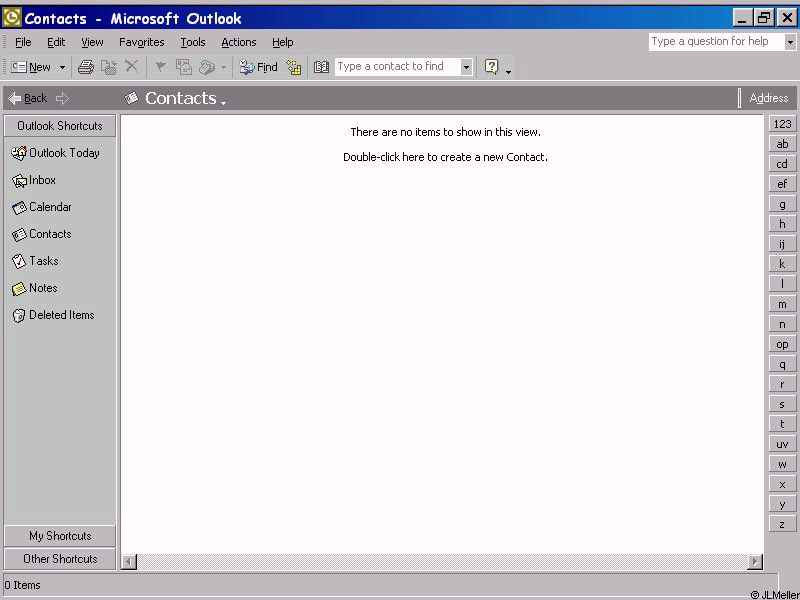Select the 'z' index button
Viewport: 800px width, 600px height.
pos(782,524)
